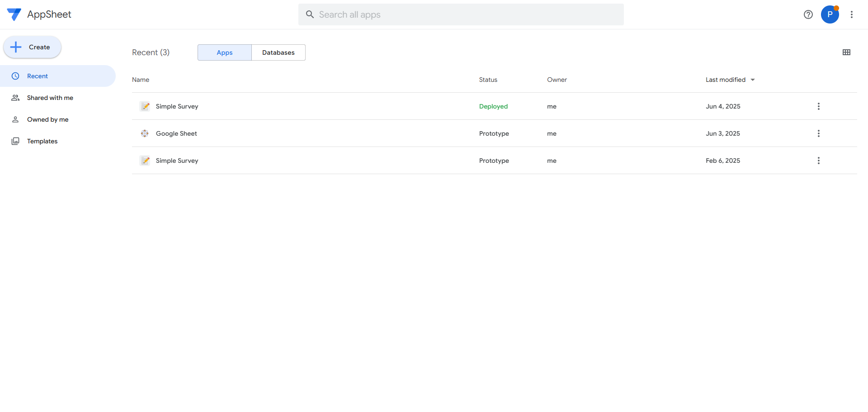Show apps Owned by me
Screen dimensions: 868x412
[47, 119]
